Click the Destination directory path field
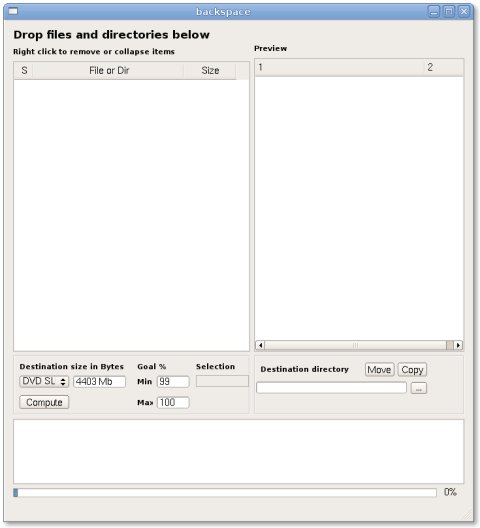The width and height of the screenshot is (480, 528). pos(331,388)
